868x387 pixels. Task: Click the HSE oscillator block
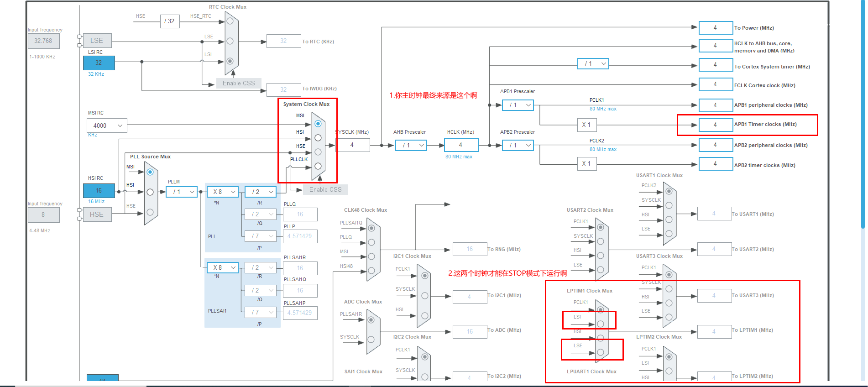point(97,214)
